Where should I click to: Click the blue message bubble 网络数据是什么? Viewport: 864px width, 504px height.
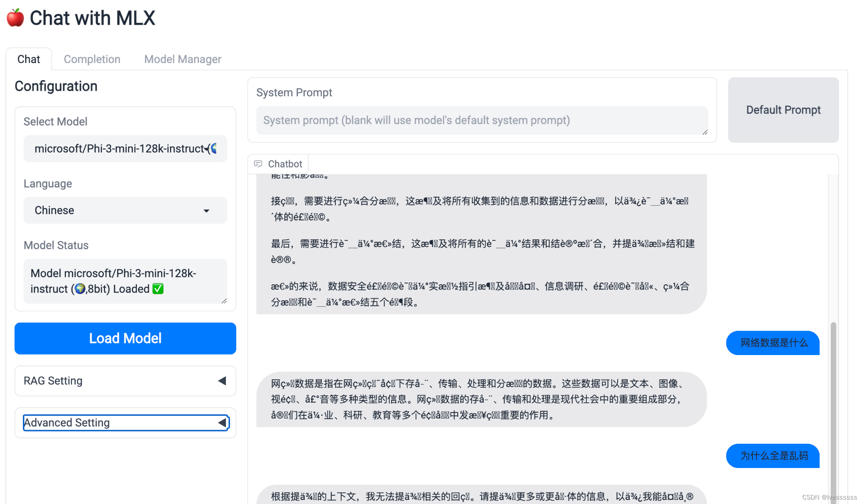pos(772,342)
